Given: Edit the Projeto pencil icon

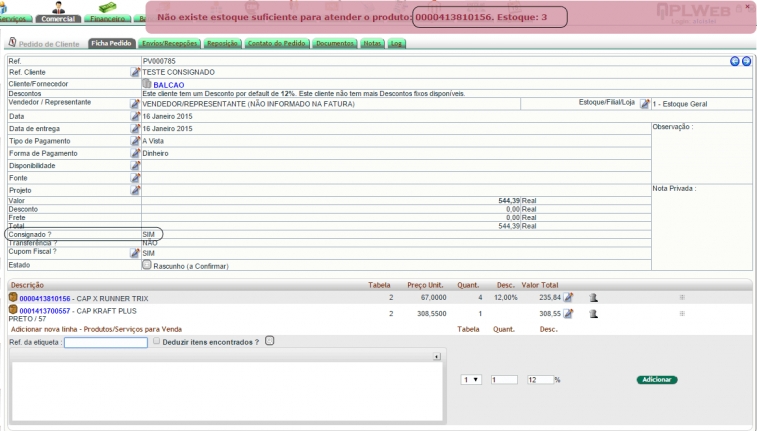Looking at the screenshot, I should pyautogui.click(x=135, y=190).
